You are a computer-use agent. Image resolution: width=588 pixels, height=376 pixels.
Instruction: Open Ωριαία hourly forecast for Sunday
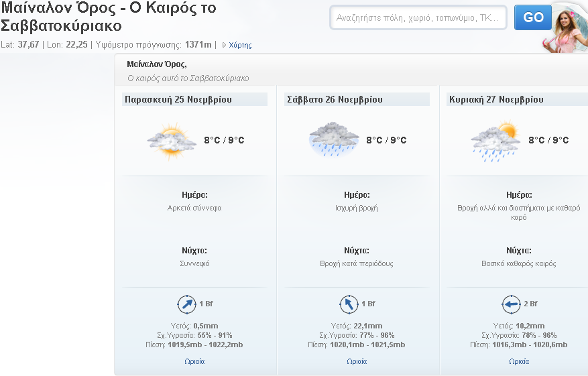coord(519,361)
